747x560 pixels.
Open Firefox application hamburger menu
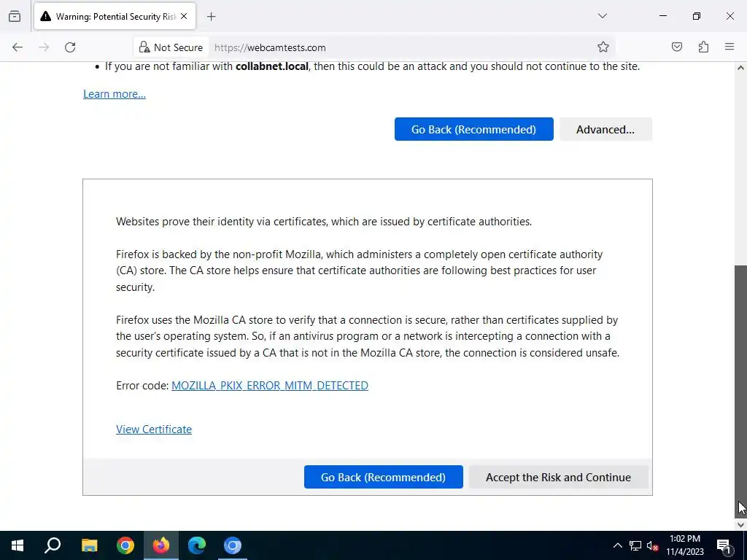[729, 47]
